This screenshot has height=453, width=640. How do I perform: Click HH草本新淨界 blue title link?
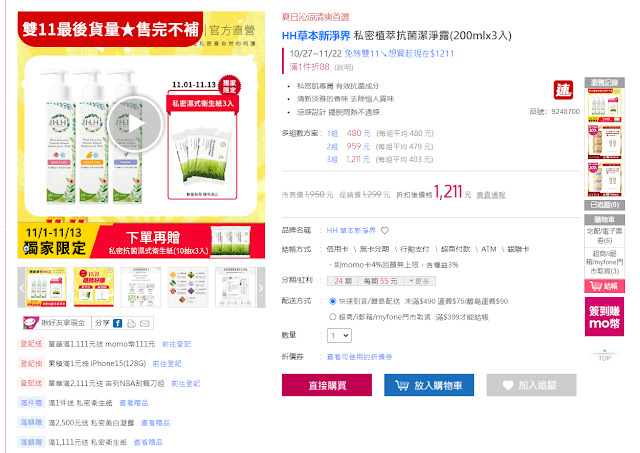(316, 36)
